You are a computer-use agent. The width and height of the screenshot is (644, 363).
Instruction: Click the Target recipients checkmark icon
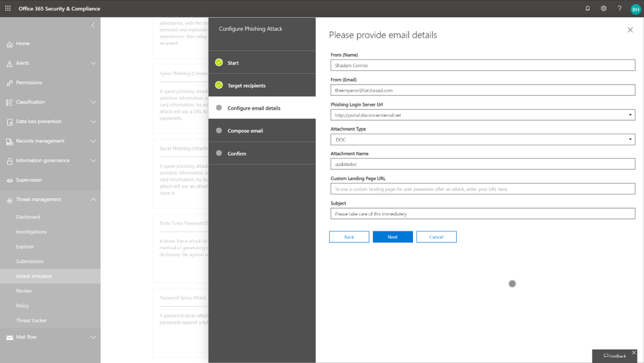point(219,85)
